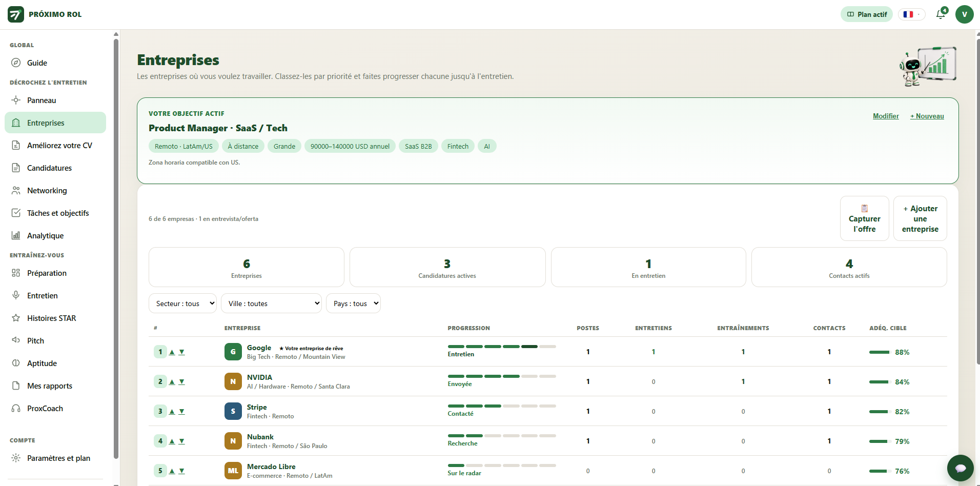Click the Capturer l'offre button

[x=865, y=218]
